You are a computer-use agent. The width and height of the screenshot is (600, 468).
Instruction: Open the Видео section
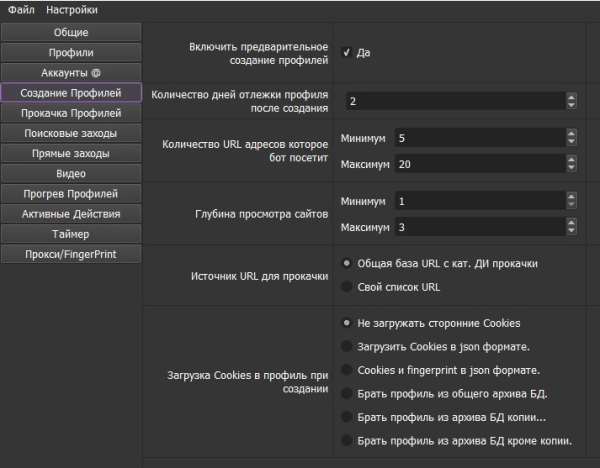point(71,173)
